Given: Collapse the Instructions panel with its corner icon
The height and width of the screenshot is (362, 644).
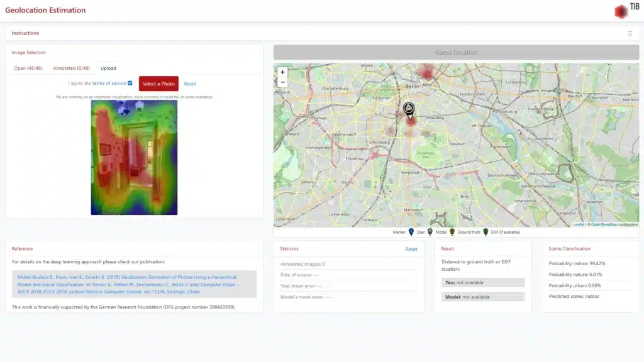Looking at the screenshot, I should [x=630, y=33].
